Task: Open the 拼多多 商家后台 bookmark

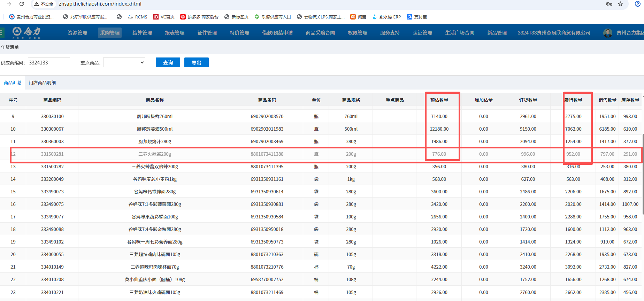Action: pyautogui.click(x=199, y=17)
